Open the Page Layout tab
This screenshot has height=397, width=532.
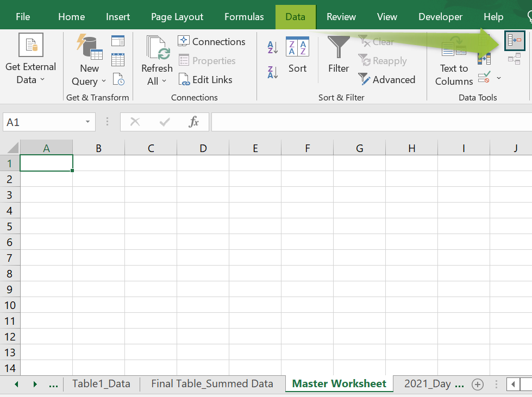177,17
